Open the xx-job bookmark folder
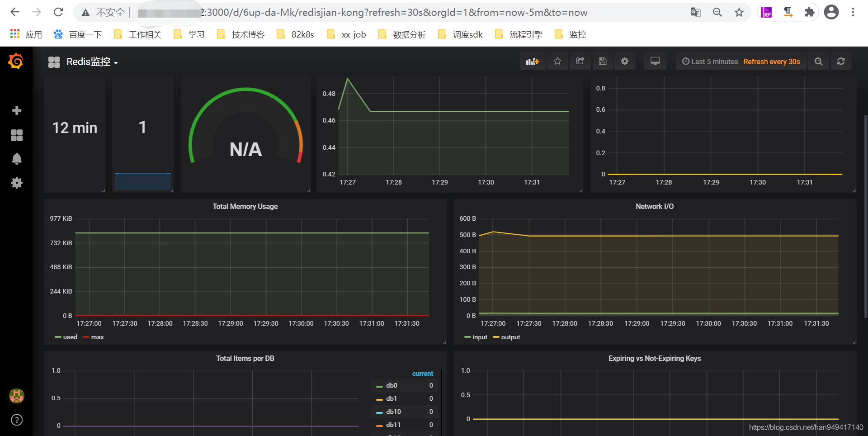 click(346, 34)
